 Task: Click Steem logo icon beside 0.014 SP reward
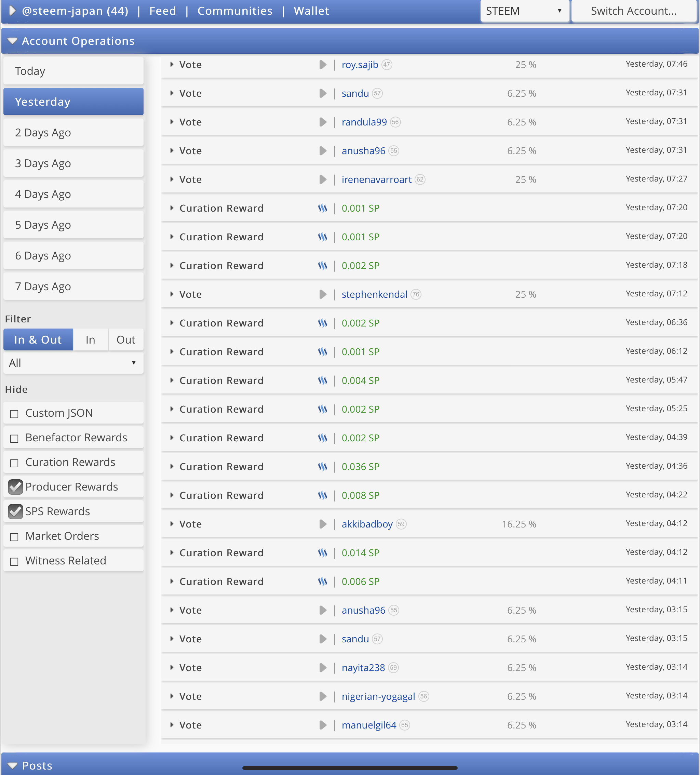pyautogui.click(x=323, y=553)
